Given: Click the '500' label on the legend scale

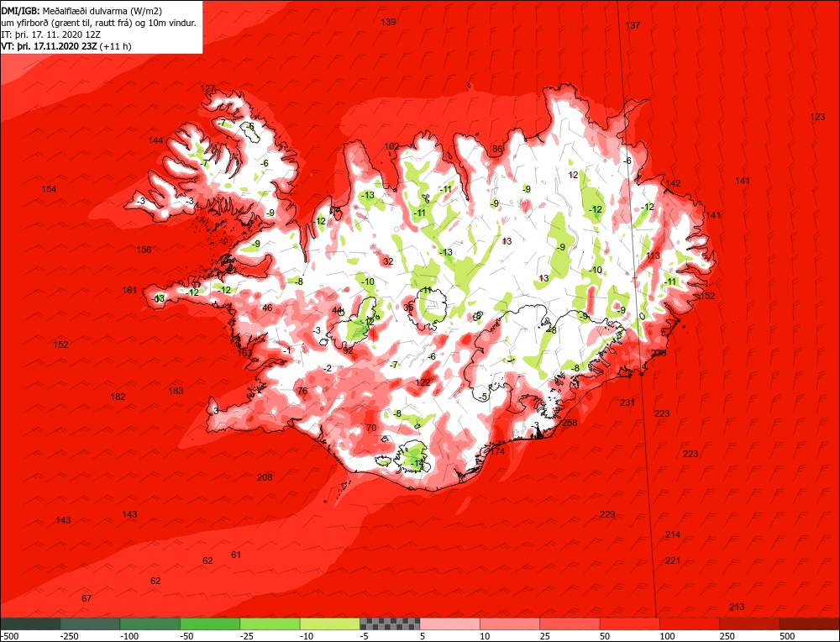Looking at the screenshot, I should pos(787,636).
